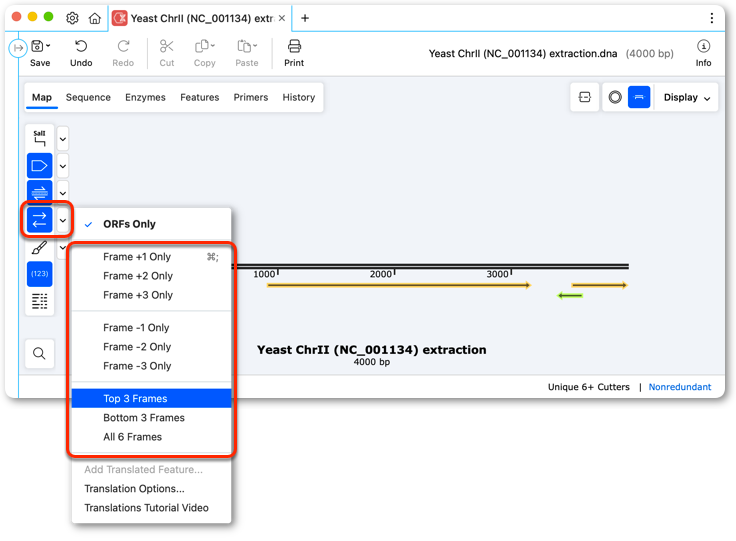Screen dimensions: 736x541
Task: Choose Frame +3 Only
Action: (x=151, y=295)
